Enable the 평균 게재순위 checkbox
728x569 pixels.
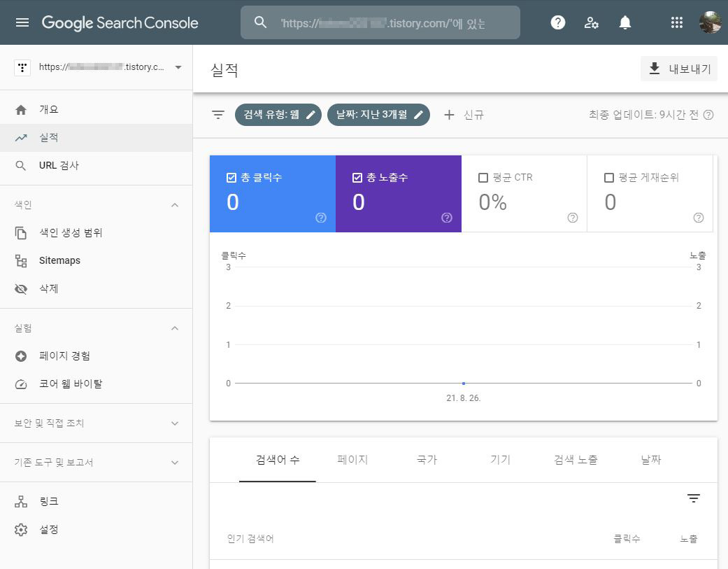coord(608,178)
